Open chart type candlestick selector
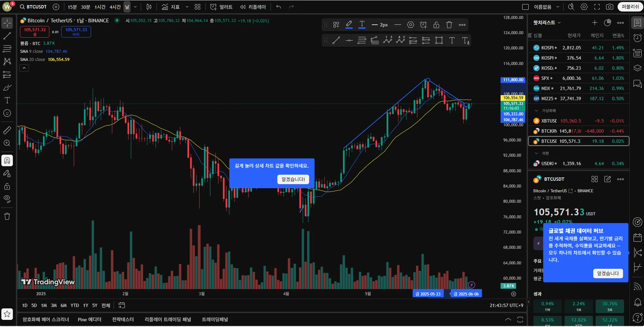Image resolution: width=644 pixels, height=327 pixels. tap(149, 7)
